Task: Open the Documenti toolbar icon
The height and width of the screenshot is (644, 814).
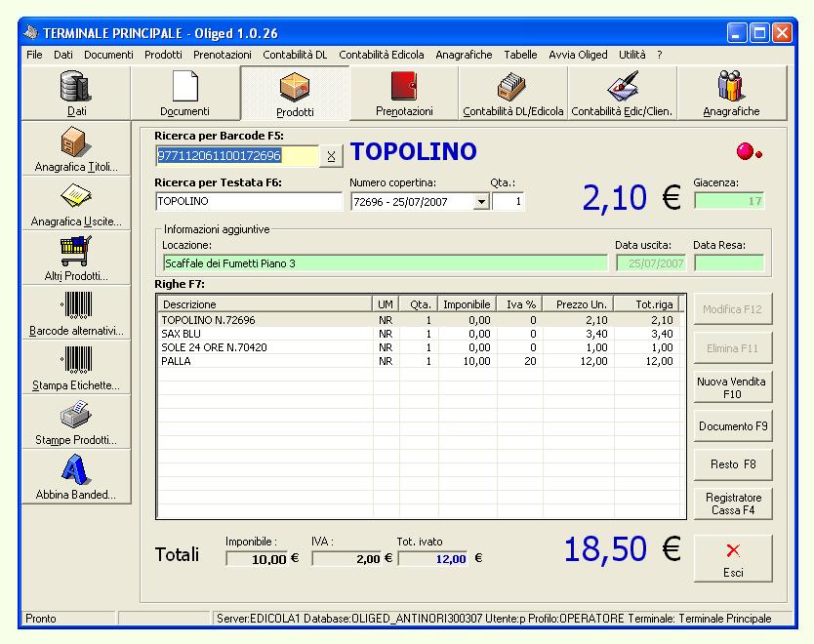Action: pyautogui.click(x=184, y=94)
